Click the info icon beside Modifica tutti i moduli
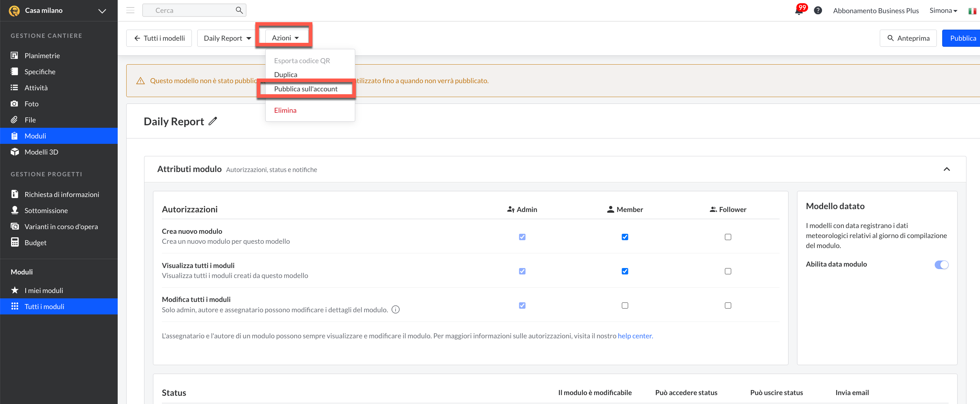The width and height of the screenshot is (980, 404). [x=395, y=309]
